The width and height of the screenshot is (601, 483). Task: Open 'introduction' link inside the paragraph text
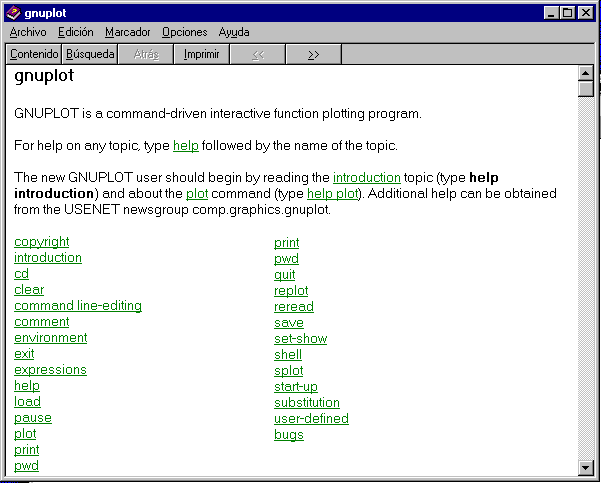[x=367, y=177]
